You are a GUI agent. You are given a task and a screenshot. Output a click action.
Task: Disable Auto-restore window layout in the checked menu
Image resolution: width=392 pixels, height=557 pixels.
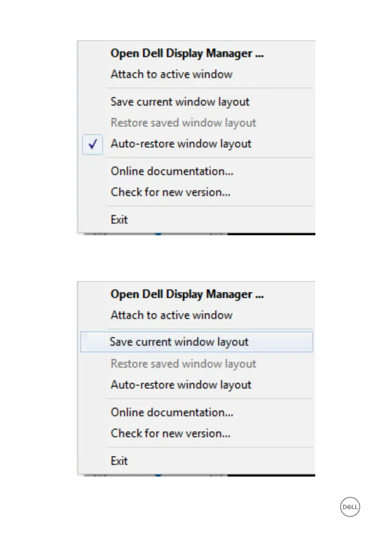click(x=181, y=144)
